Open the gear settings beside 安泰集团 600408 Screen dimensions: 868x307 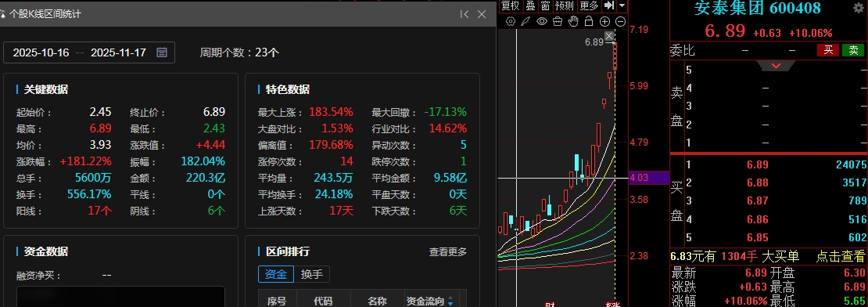tap(859, 8)
